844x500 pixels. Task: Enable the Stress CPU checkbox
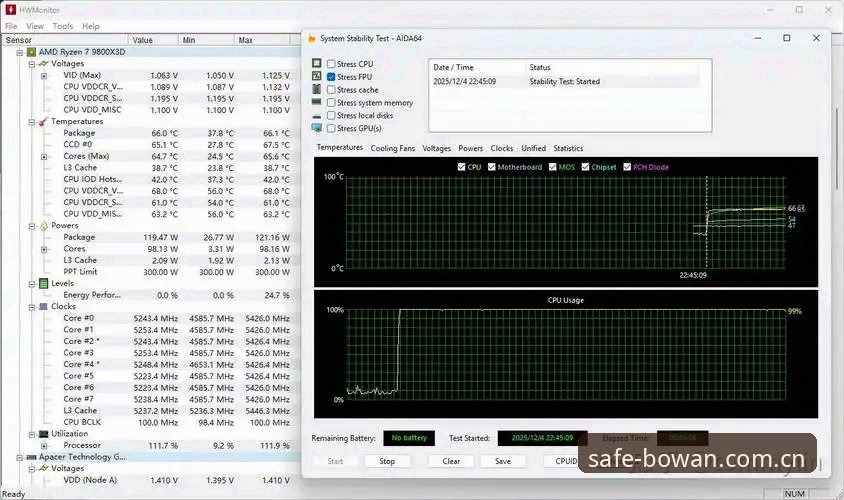(x=331, y=64)
